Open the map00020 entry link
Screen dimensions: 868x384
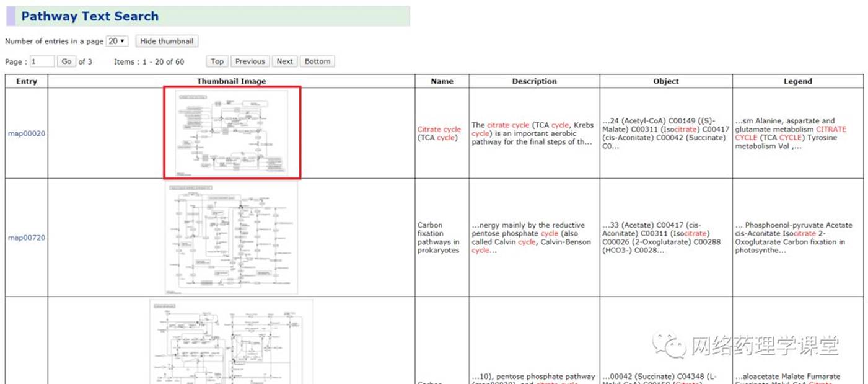pos(27,133)
